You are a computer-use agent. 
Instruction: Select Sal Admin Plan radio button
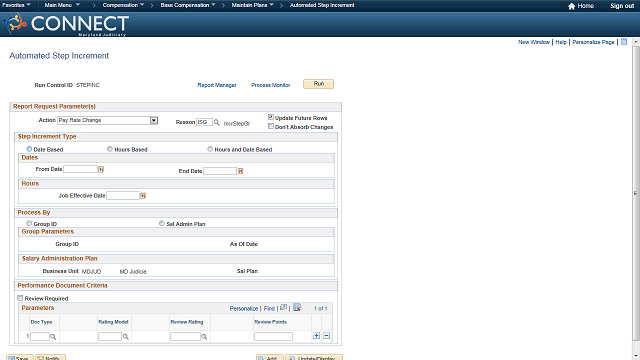162,223
